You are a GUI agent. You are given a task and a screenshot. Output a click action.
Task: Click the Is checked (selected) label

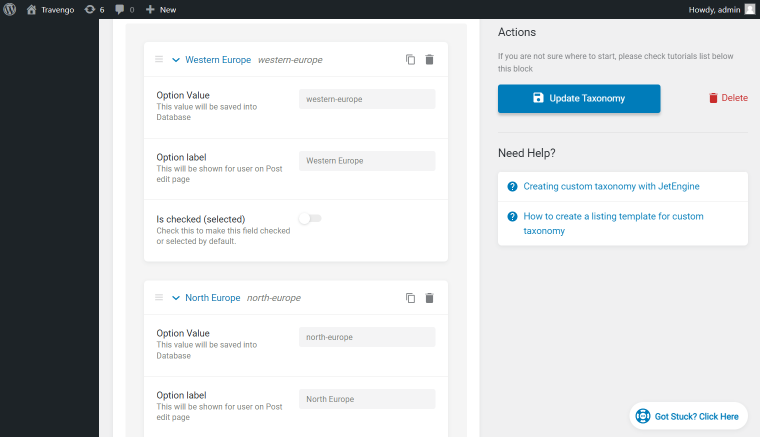(201, 219)
